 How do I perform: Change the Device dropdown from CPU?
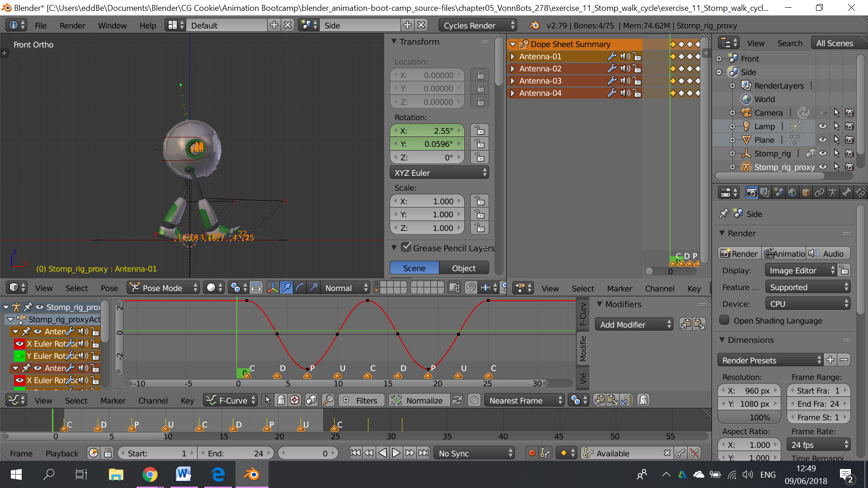pyautogui.click(x=807, y=303)
